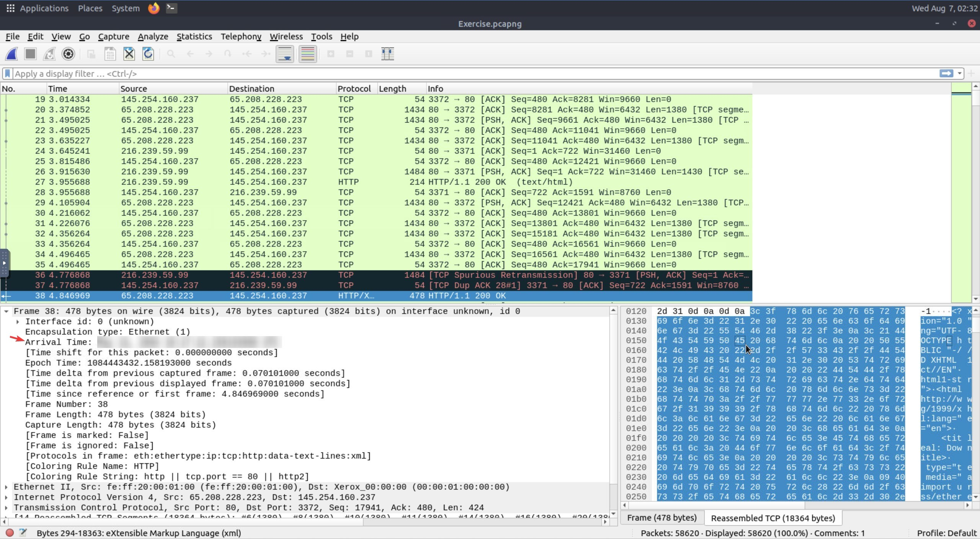The width and height of the screenshot is (980, 539).
Task: Click the start capture shark fin icon
Action: (11, 54)
